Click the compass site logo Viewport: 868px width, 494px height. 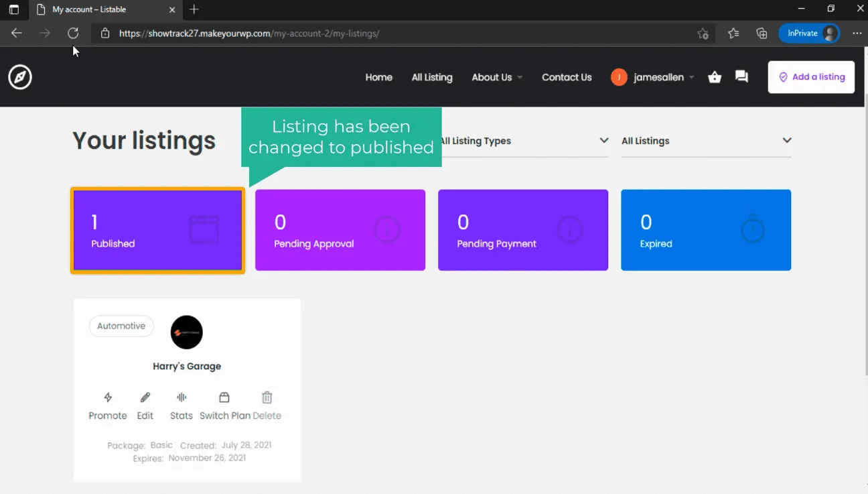tap(20, 77)
